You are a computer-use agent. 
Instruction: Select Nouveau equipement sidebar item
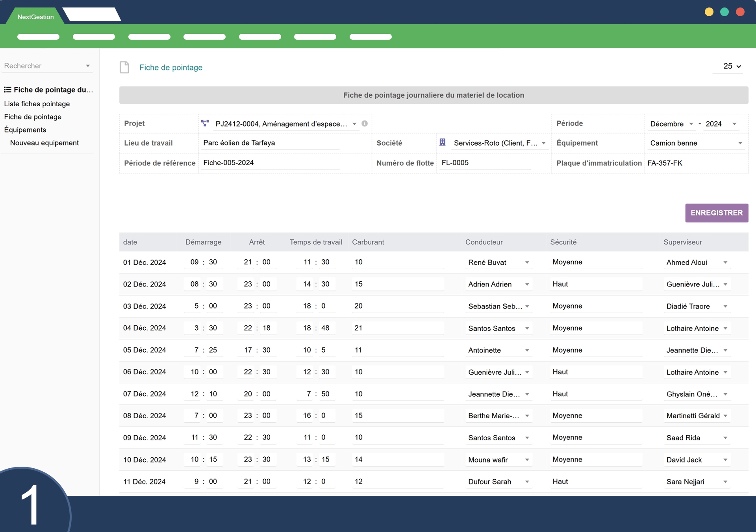click(x=44, y=143)
